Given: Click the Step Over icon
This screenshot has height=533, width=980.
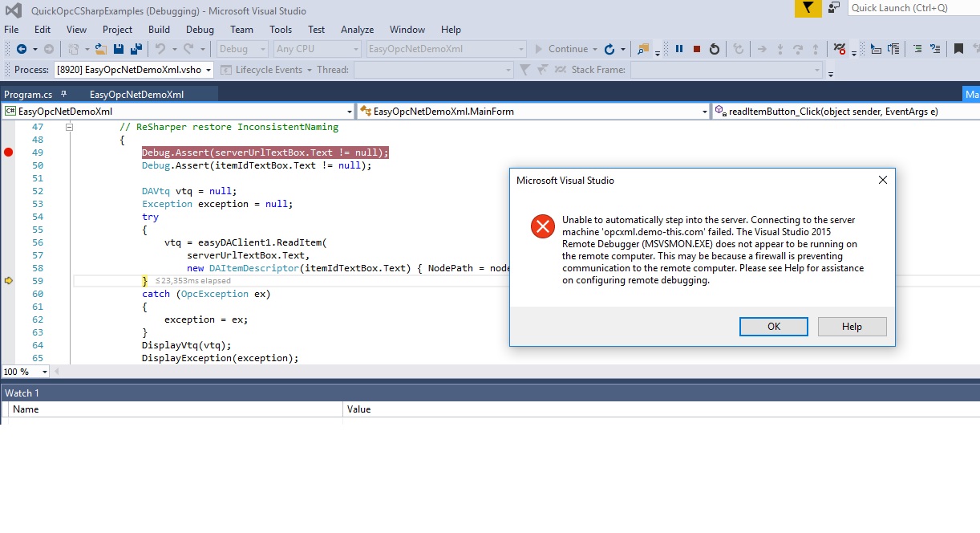Looking at the screenshot, I should pos(798,49).
